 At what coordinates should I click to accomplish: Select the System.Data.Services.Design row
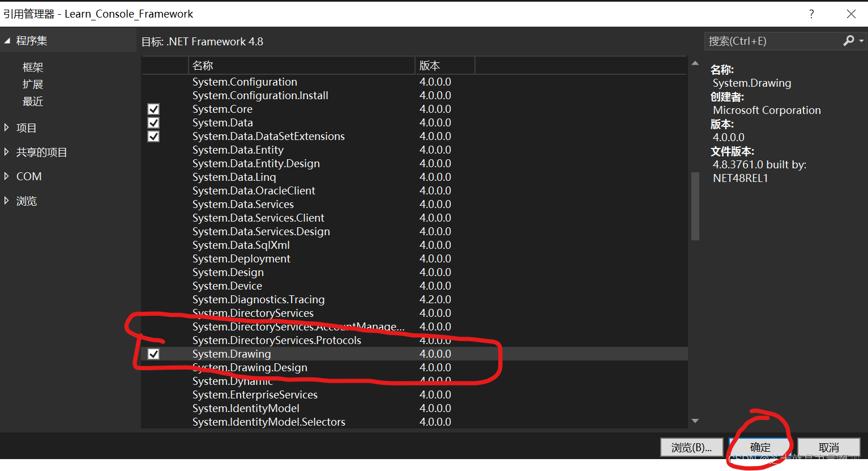(414, 232)
